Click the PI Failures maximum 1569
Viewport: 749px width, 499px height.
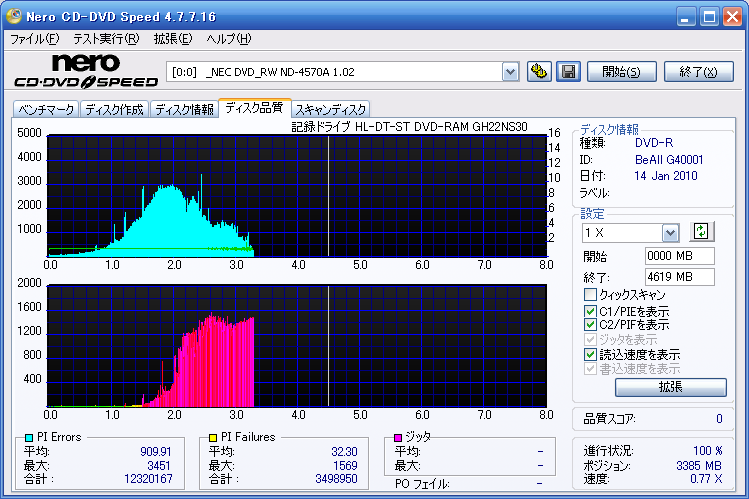345,466
